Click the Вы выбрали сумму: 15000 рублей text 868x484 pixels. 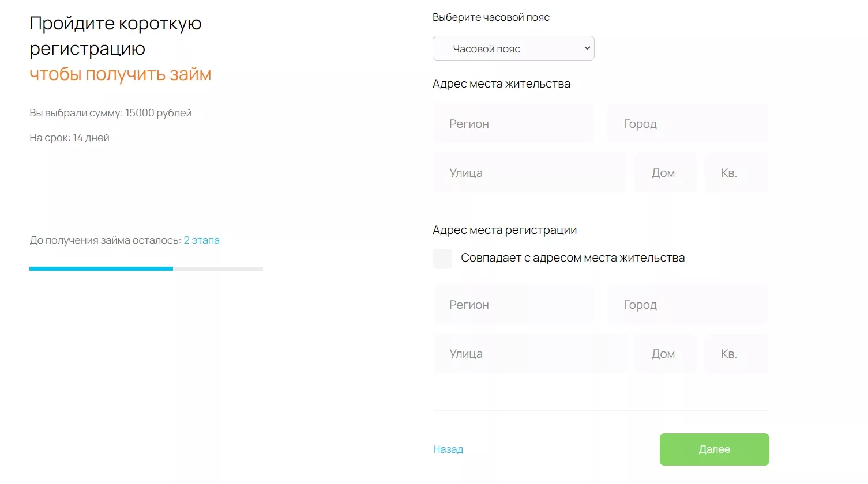(111, 113)
